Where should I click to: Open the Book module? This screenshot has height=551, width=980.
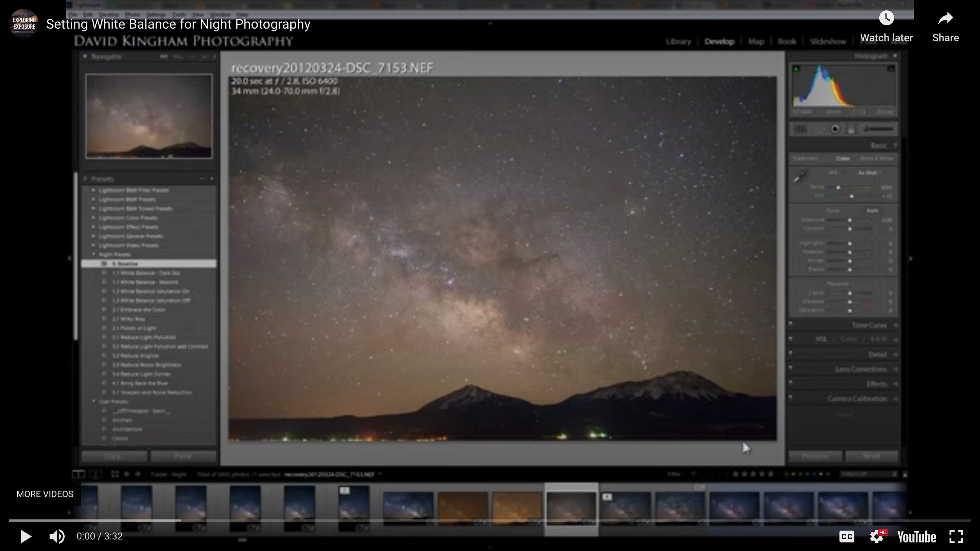click(787, 42)
